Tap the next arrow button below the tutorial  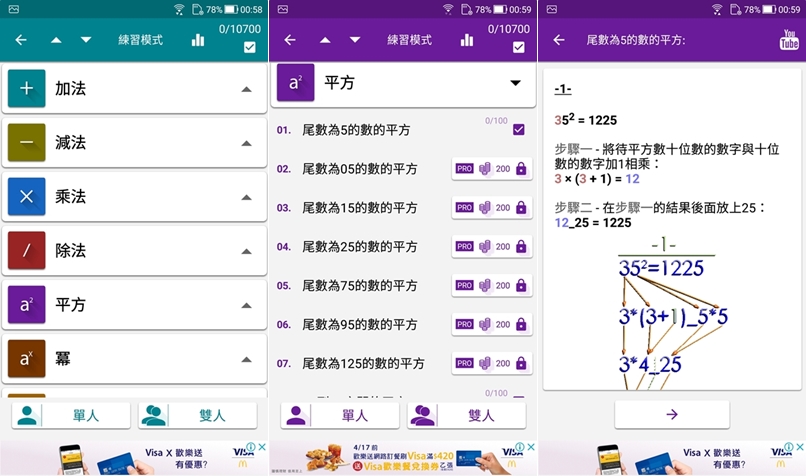(x=672, y=414)
